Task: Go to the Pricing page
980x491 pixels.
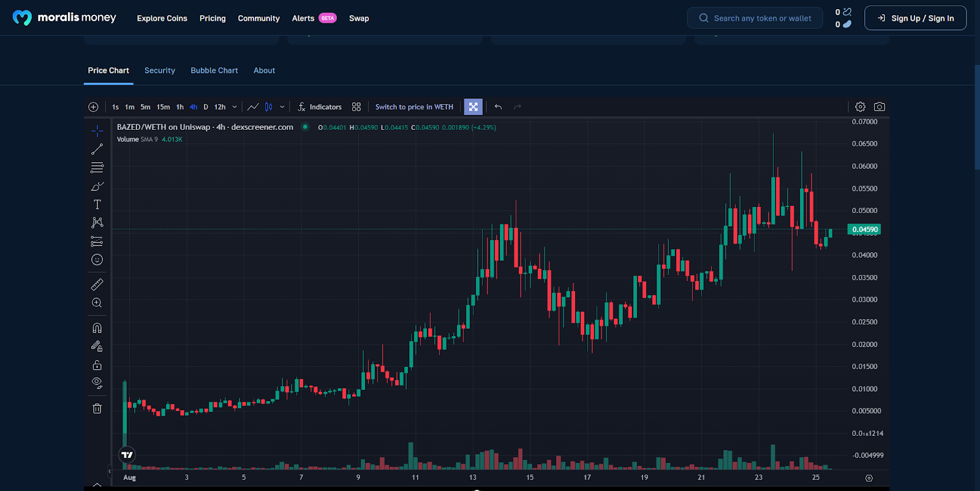Action: coord(213,18)
